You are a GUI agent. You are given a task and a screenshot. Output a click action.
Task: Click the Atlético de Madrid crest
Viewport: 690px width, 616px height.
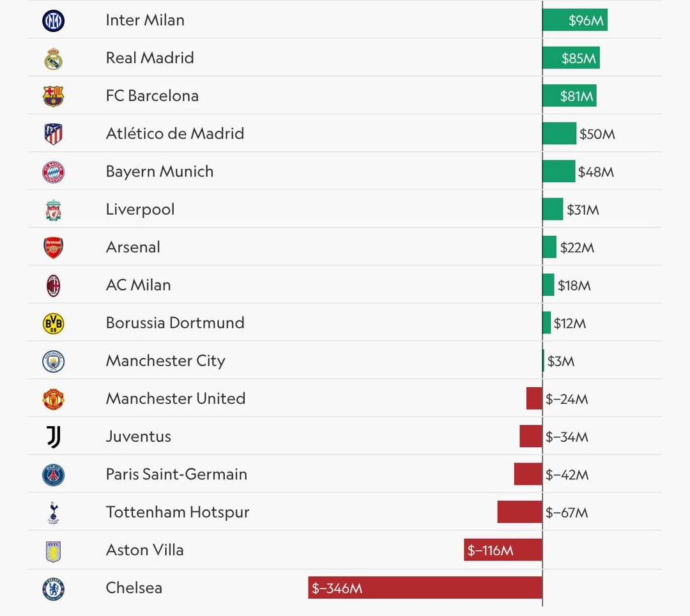pyautogui.click(x=54, y=134)
